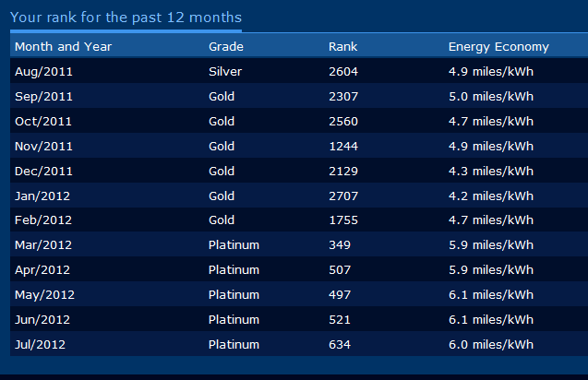Click rank value 2307 for Sep/2011
Image resolution: width=588 pixels, height=380 pixels.
click(343, 97)
